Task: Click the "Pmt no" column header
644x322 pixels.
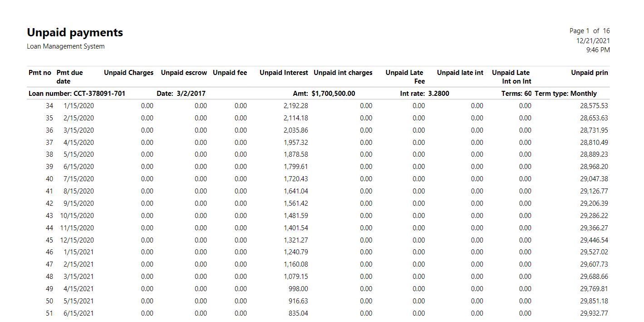Action: (x=40, y=73)
